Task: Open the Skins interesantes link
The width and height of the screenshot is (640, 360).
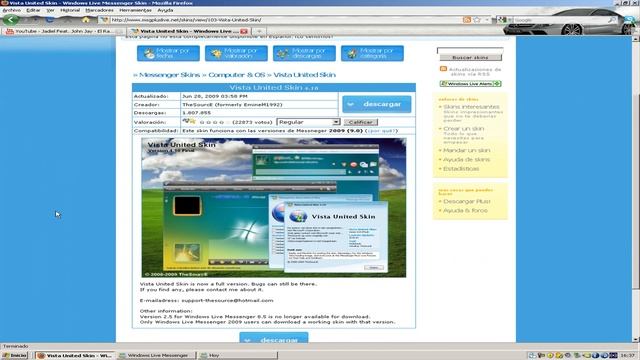Action: click(x=471, y=107)
